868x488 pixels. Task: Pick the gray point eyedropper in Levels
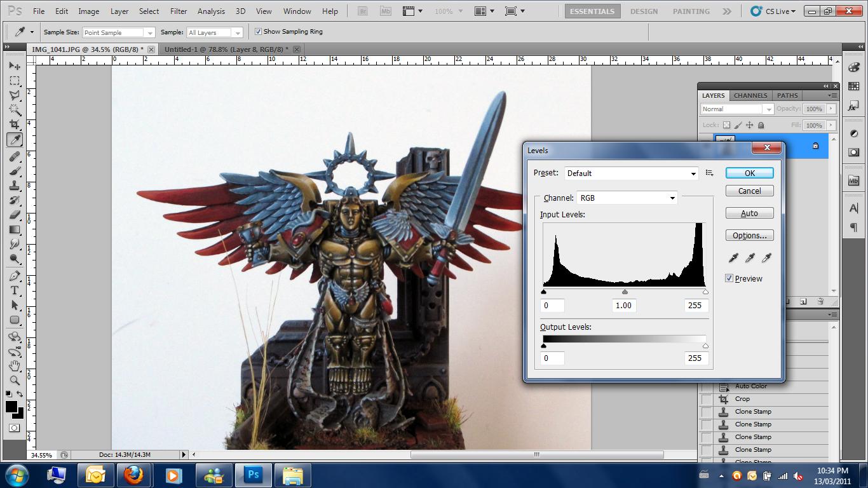(x=750, y=258)
